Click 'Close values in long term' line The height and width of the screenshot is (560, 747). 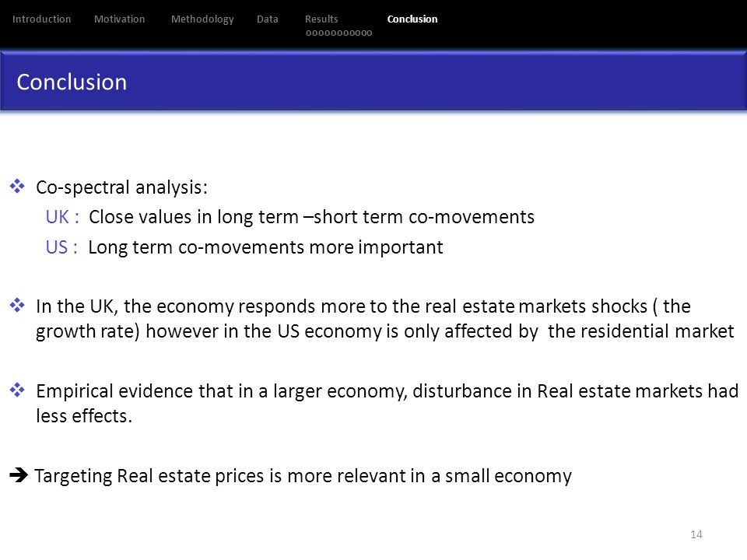point(311,217)
